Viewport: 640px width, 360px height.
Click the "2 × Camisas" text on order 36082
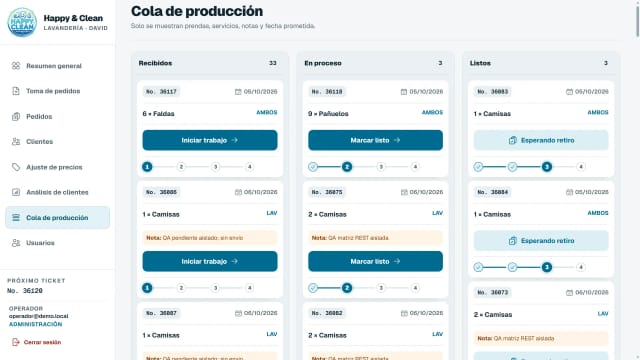point(327,335)
